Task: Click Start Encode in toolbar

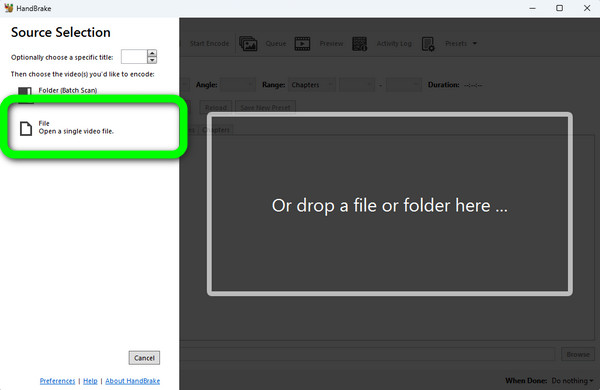Action: coord(209,44)
